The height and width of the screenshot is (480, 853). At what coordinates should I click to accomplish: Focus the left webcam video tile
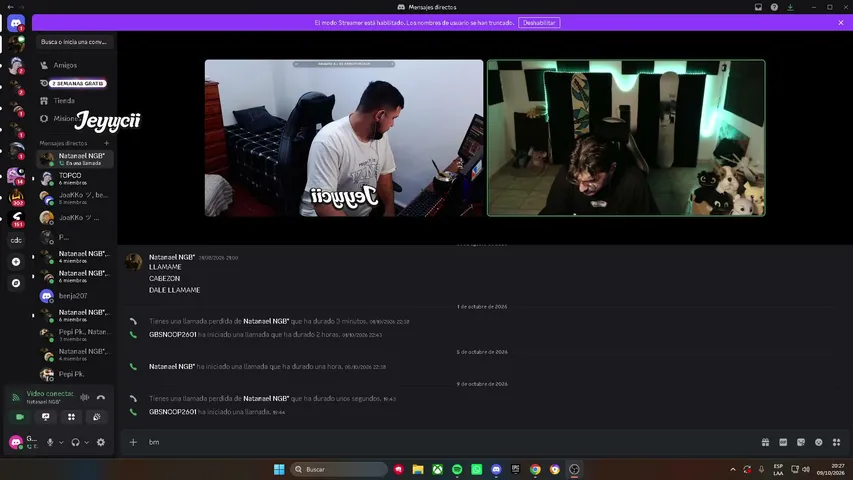pyautogui.click(x=344, y=138)
